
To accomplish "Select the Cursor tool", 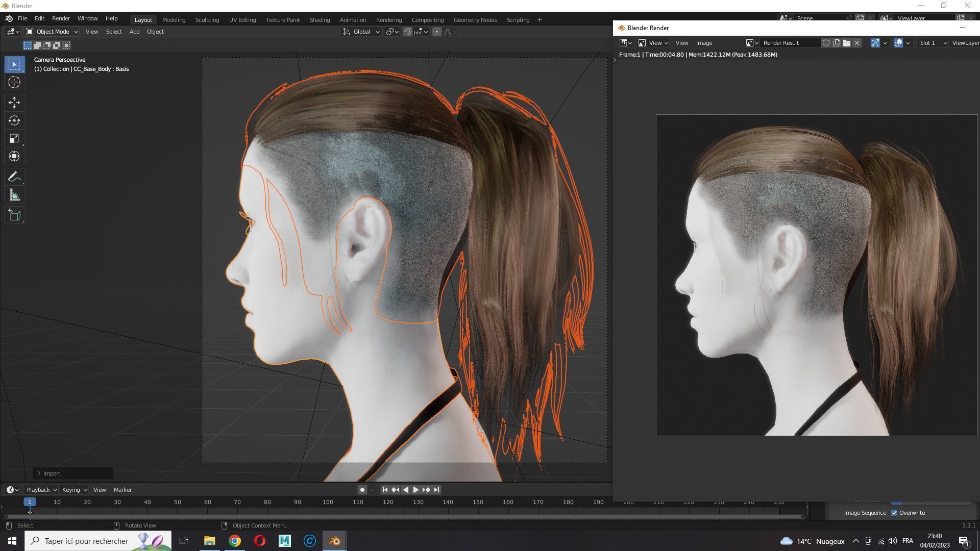I will pyautogui.click(x=14, y=82).
